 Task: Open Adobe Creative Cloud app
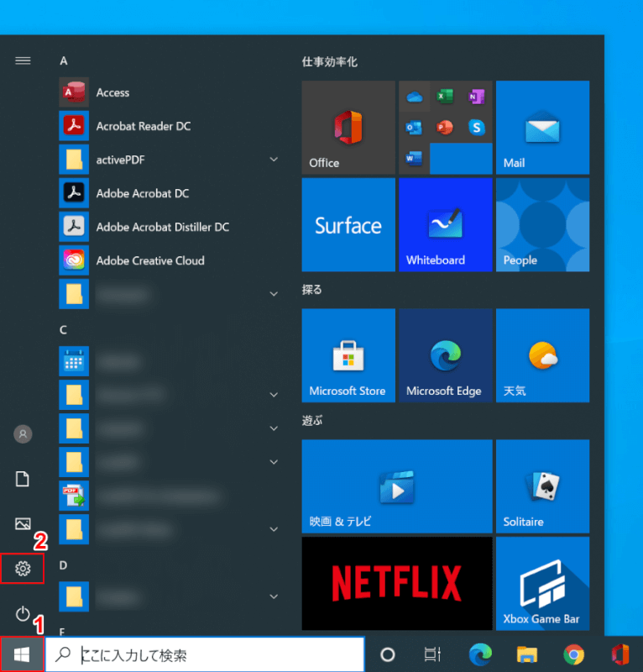(x=149, y=260)
